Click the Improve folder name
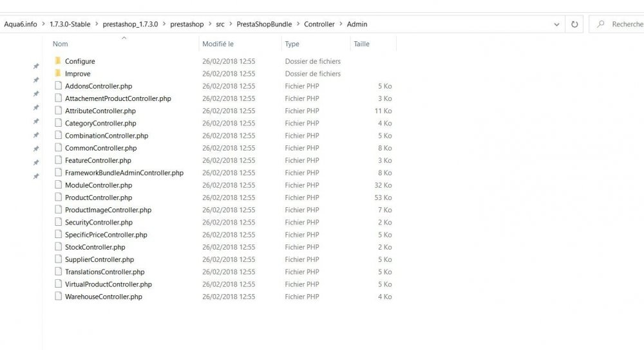 [x=78, y=74]
